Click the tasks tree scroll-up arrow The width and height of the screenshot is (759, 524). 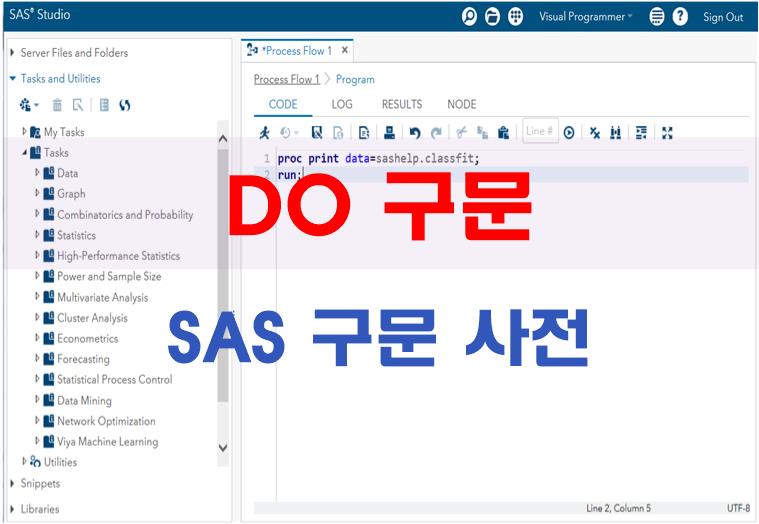(x=223, y=139)
